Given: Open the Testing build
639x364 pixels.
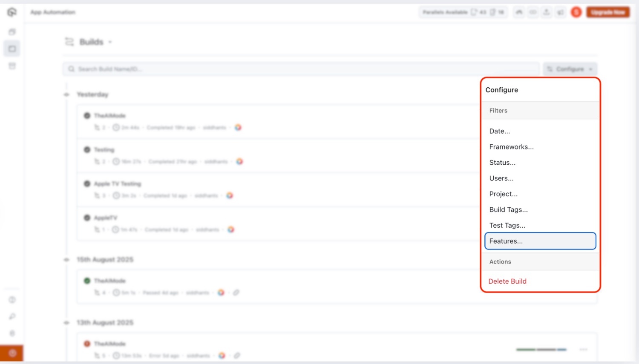Looking at the screenshot, I should 104,150.
